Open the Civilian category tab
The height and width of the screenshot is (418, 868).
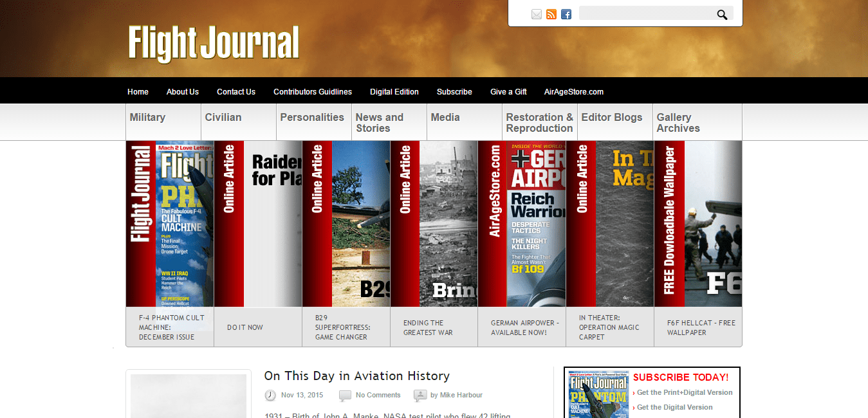click(x=239, y=122)
